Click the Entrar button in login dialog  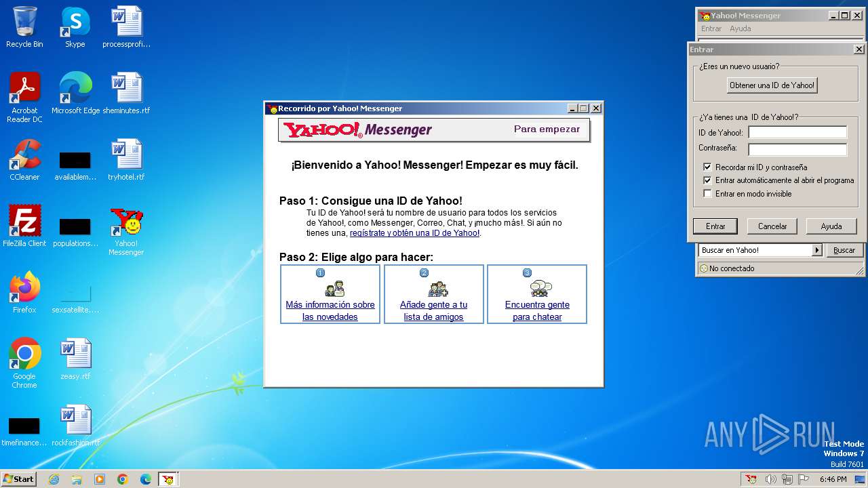715,226
